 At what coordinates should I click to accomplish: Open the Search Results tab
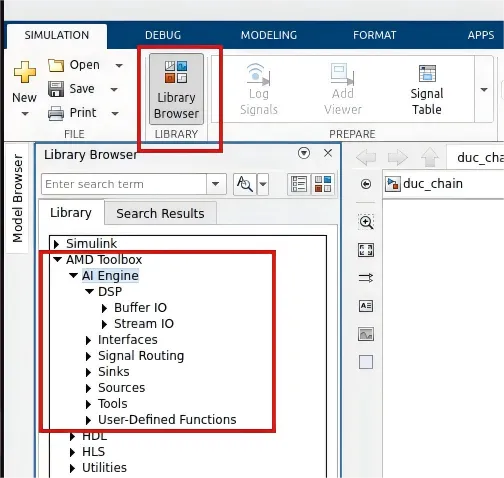160,213
